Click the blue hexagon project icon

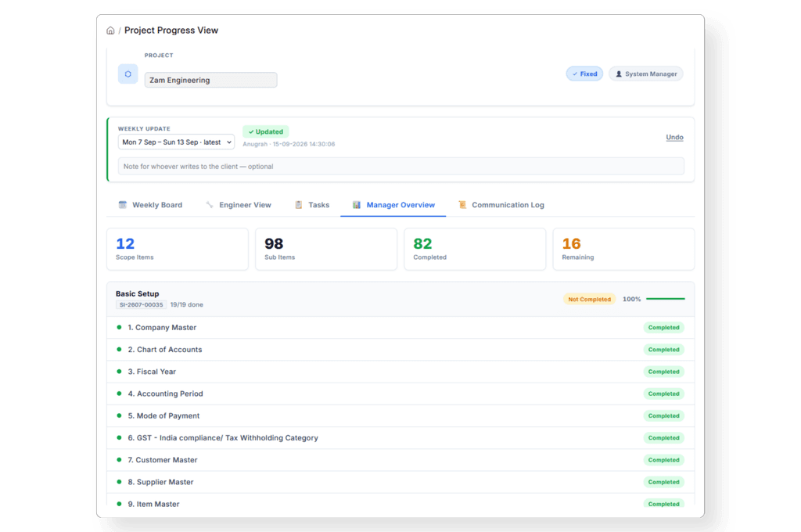(128, 74)
